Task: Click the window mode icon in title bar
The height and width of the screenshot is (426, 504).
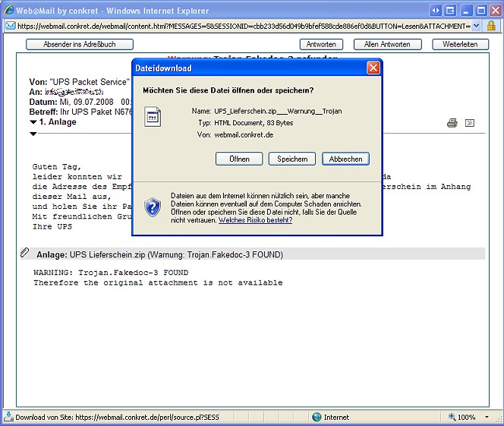Action: tap(450, 11)
